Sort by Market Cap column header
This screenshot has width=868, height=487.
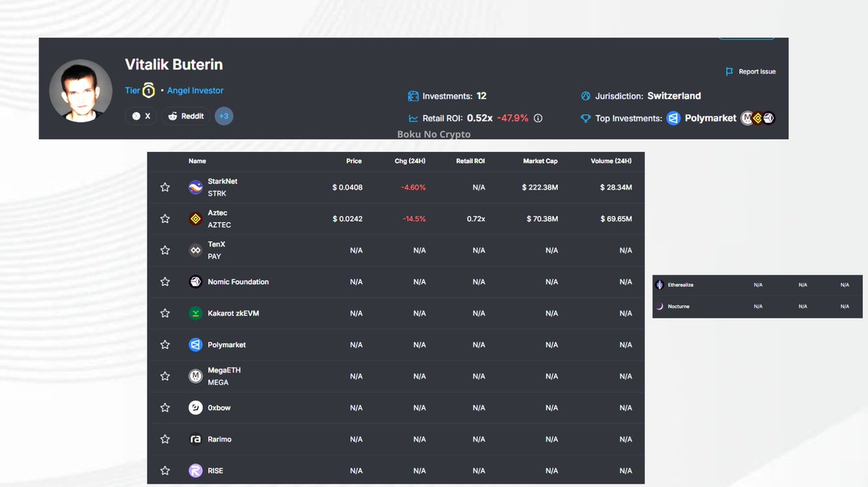click(540, 161)
